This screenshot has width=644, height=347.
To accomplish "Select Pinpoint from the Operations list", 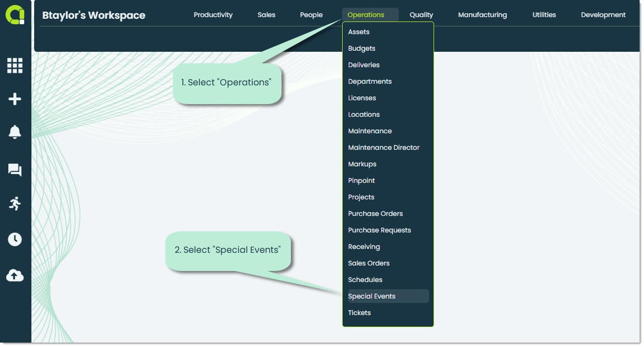I will pos(361,180).
